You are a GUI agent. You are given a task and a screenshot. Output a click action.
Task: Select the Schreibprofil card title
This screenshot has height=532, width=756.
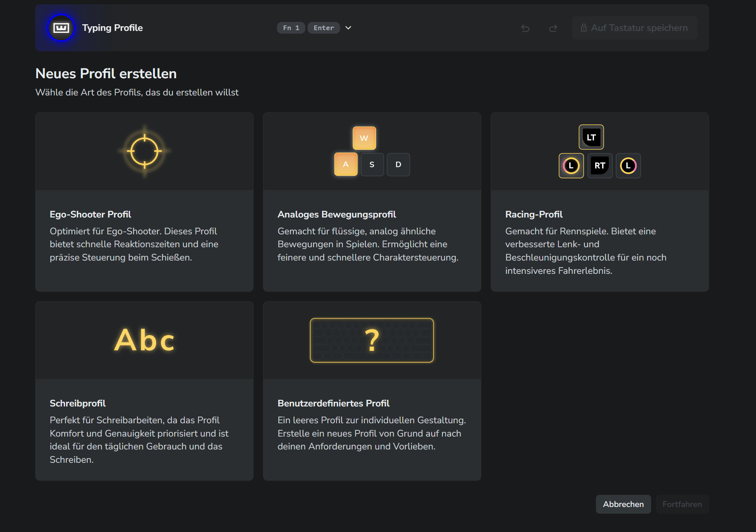(x=77, y=403)
